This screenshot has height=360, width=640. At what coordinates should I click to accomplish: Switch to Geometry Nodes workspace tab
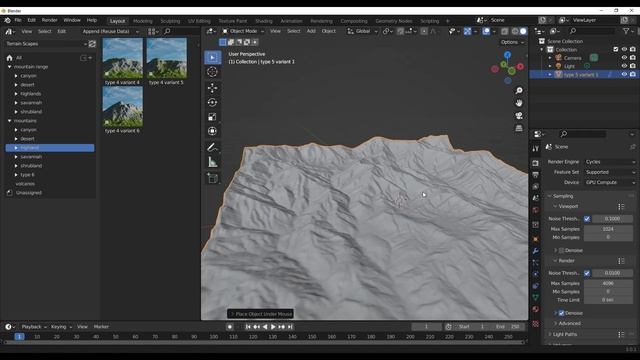pos(393,21)
